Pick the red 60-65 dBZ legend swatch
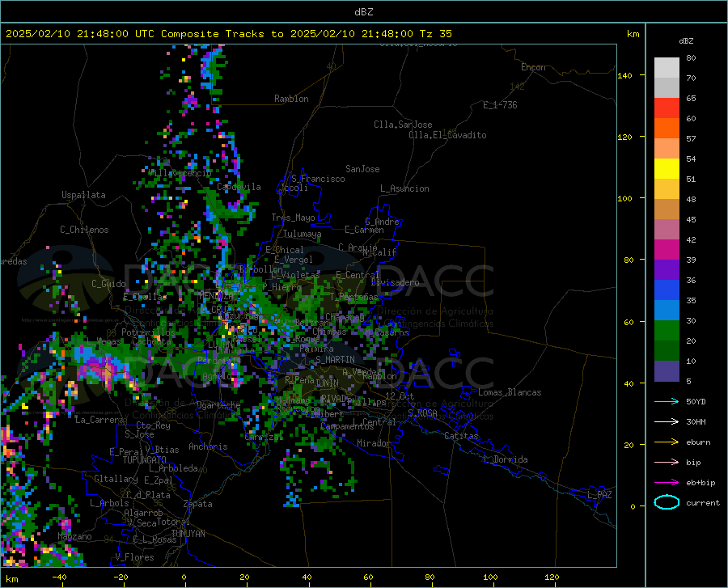 click(x=667, y=108)
